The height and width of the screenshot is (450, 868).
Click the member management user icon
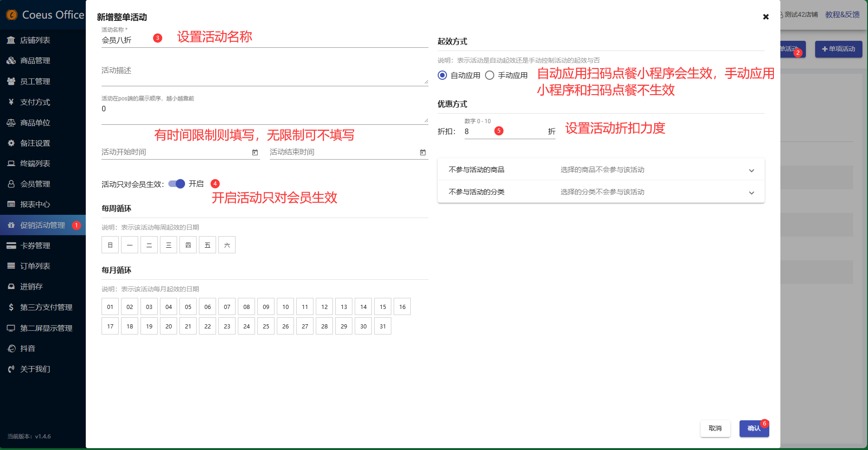pyautogui.click(x=11, y=184)
